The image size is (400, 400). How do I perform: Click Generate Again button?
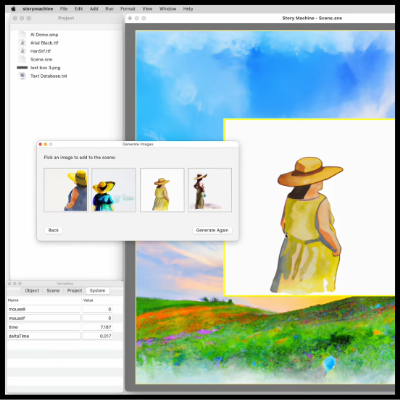[x=212, y=230]
